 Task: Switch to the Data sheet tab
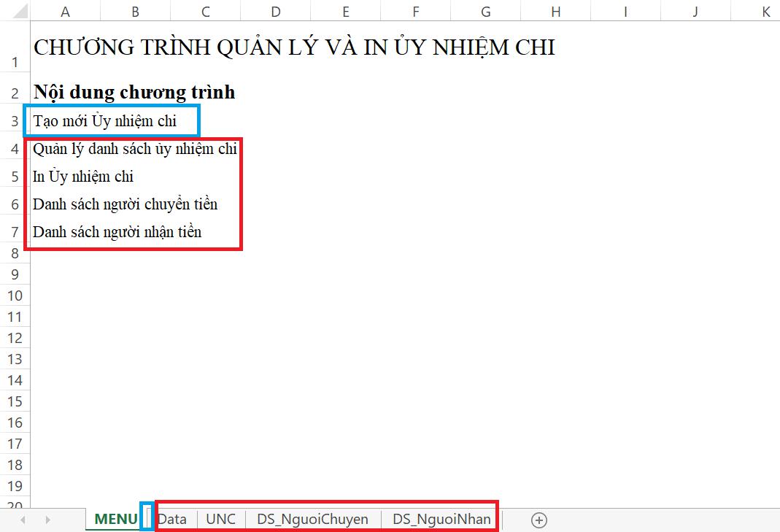173,519
